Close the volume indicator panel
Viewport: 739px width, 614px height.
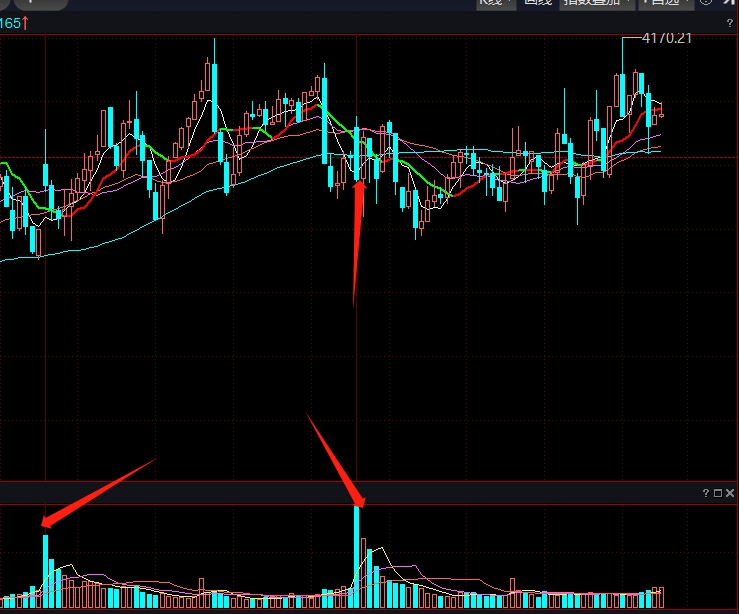(x=730, y=493)
